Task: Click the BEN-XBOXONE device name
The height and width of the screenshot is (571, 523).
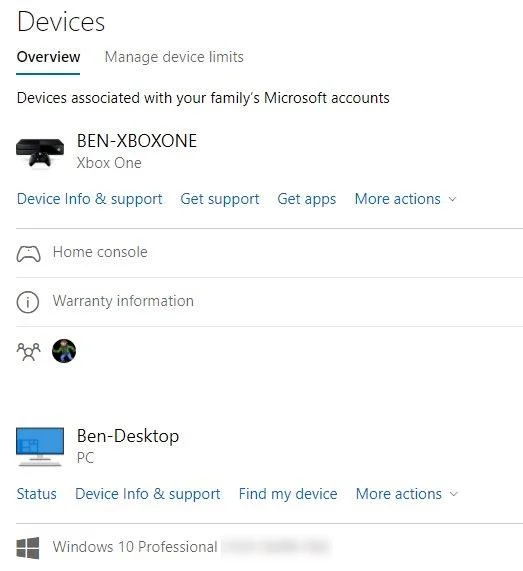Action: tap(137, 141)
